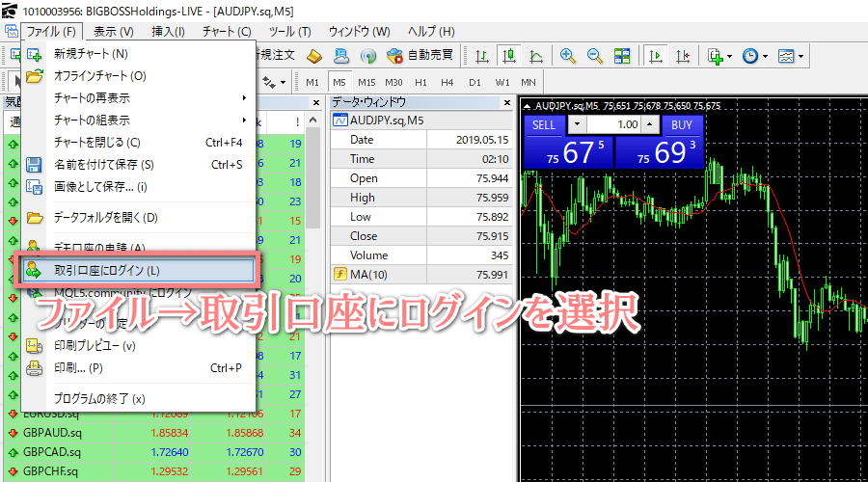This screenshot has height=482, width=868.
Task: Click the 1.00 lot volume field
Action: (614, 124)
